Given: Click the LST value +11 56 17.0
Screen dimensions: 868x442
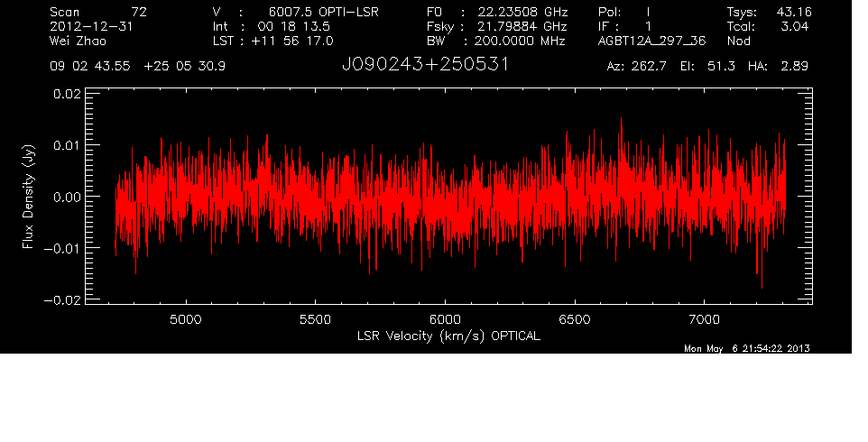Looking at the screenshot, I should (291, 41).
